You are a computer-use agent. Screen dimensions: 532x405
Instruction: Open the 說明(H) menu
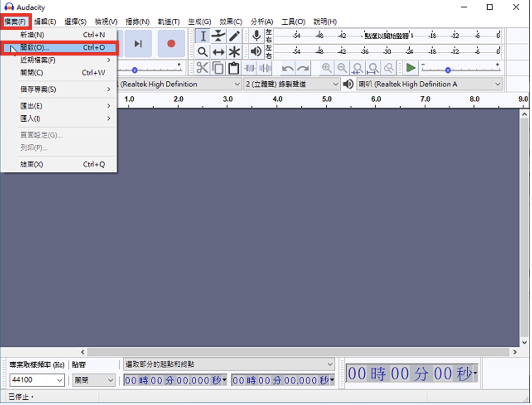(325, 22)
